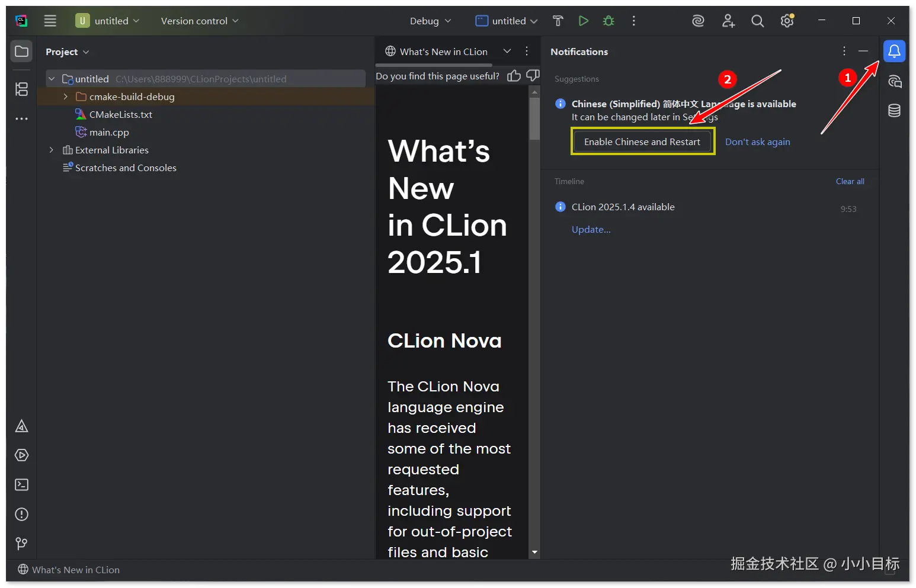Open the Problems tool window
The height and width of the screenshot is (588, 916).
(21, 514)
